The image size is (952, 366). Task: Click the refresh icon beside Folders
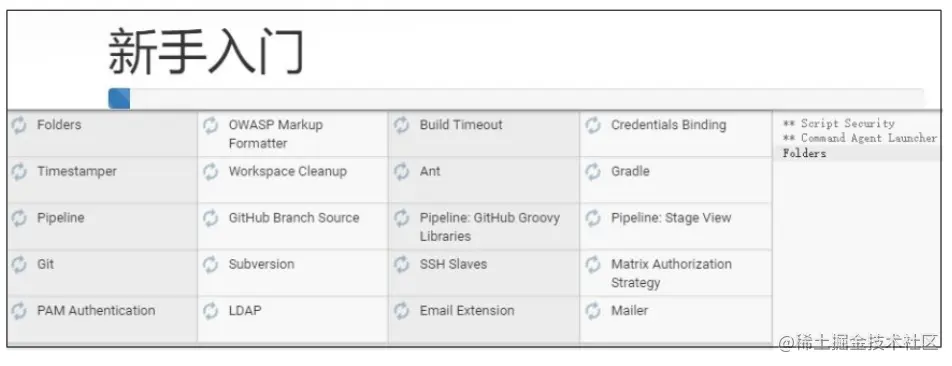[19, 126]
